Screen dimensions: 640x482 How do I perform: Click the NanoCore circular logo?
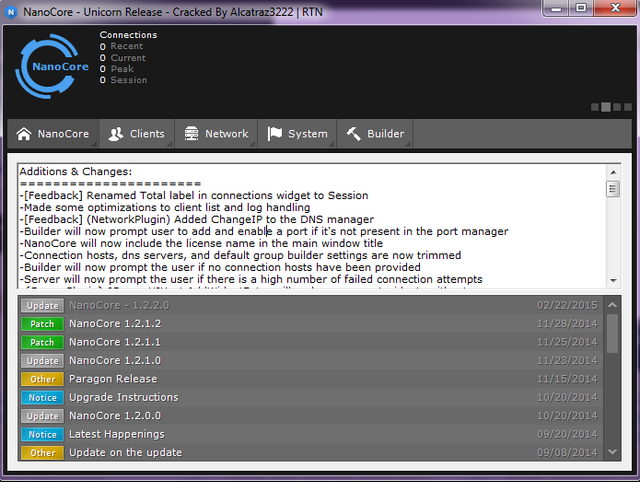tap(52, 66)
